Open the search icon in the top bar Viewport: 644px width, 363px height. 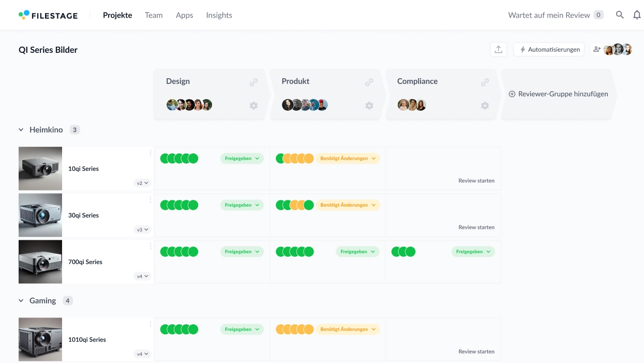[x=619, y=14]
